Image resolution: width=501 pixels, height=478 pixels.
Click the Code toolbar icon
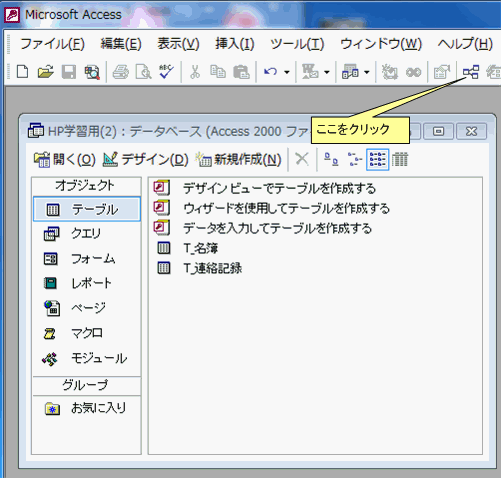pos(390,72)
